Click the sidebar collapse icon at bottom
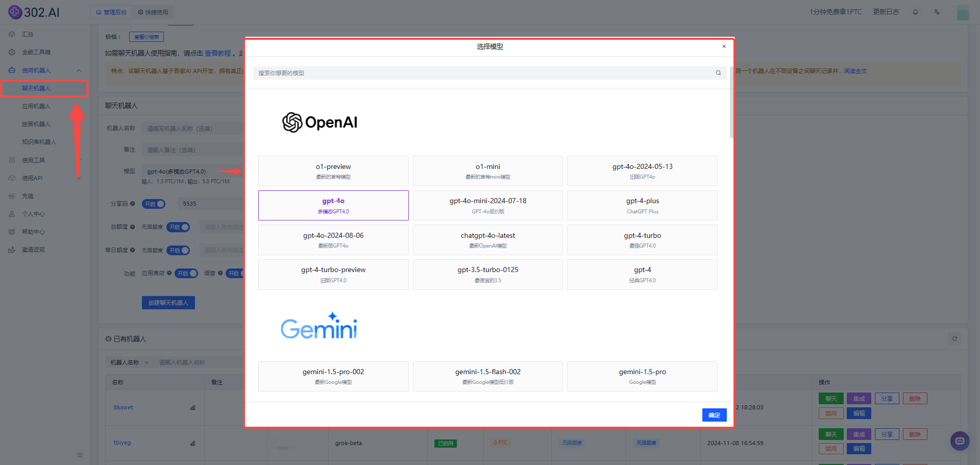 pyautogui.click(x=80, y=455)
